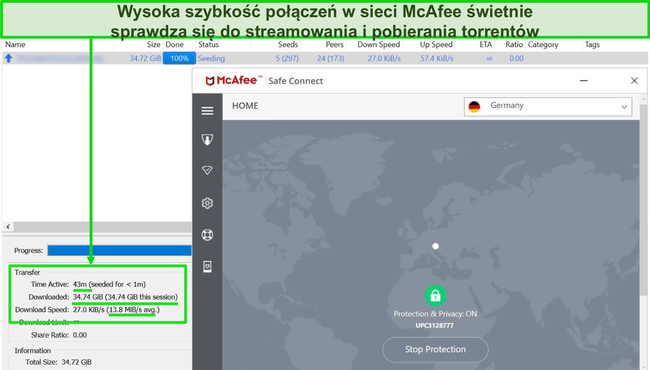Click the 100% done progress cell
The width and height of the screenshot is (650, 370).
tap(179, 58)
